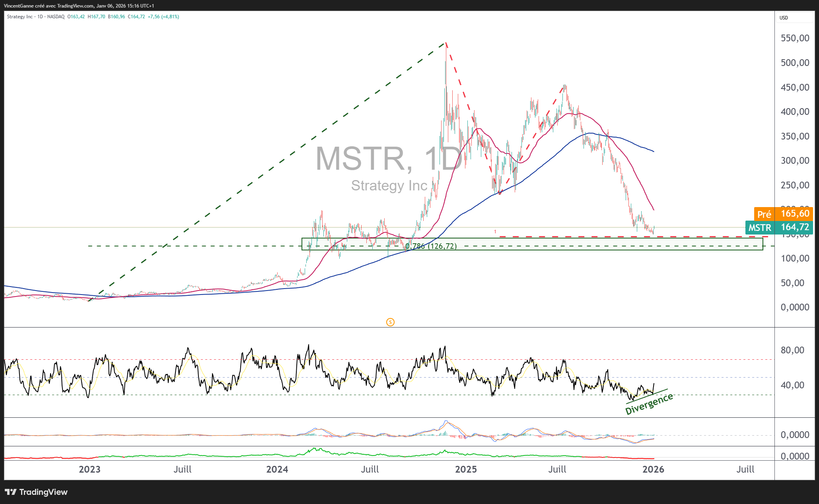Click the USD currency label

pos(784,17)
